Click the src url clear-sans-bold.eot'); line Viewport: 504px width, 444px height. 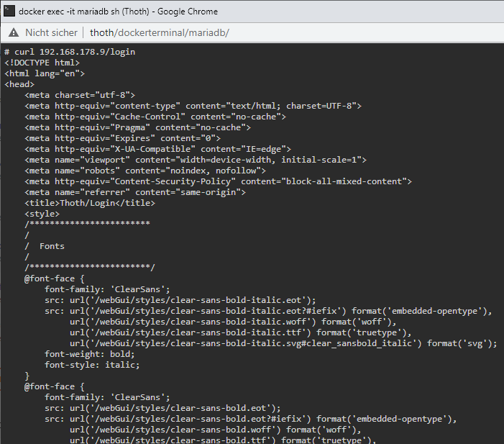click(x=162, y=408)
